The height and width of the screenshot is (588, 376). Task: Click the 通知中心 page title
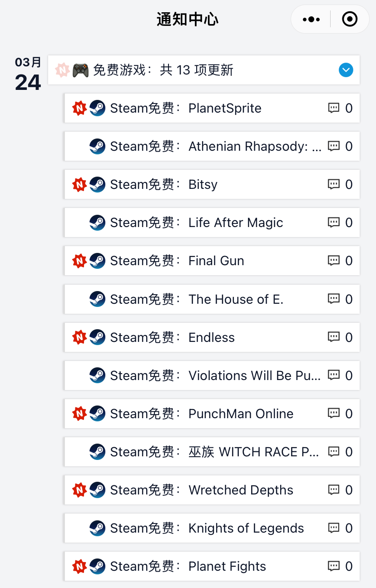[188, 20]
